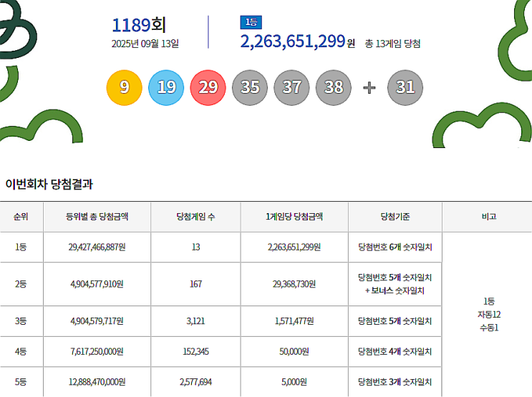The image size is (532, 397).
Task: Select the top prize amount 2,263,651,299원
Action: tap(298, 41)
